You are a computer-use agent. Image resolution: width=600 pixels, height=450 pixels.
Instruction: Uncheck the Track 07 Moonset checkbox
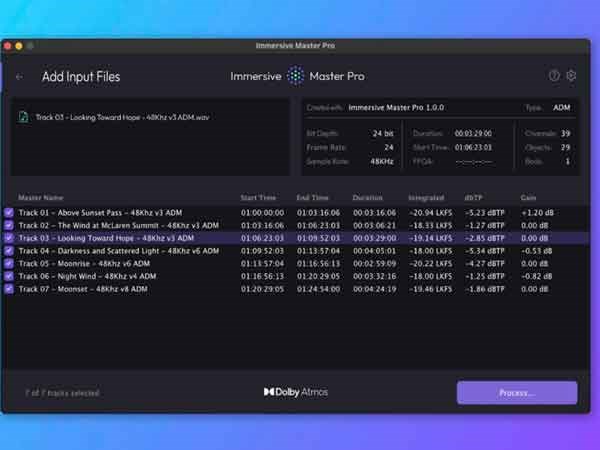pyautogui.click(x=9, y=289)
